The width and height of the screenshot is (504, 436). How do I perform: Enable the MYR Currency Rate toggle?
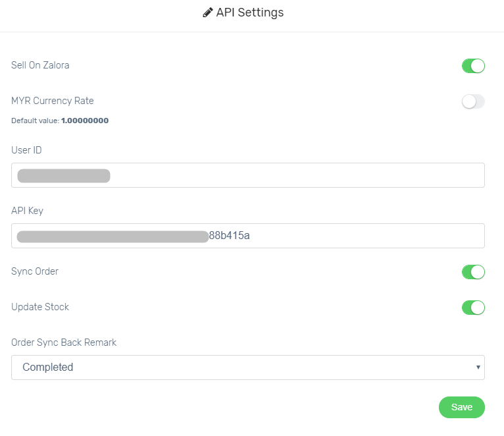point(473,101)
